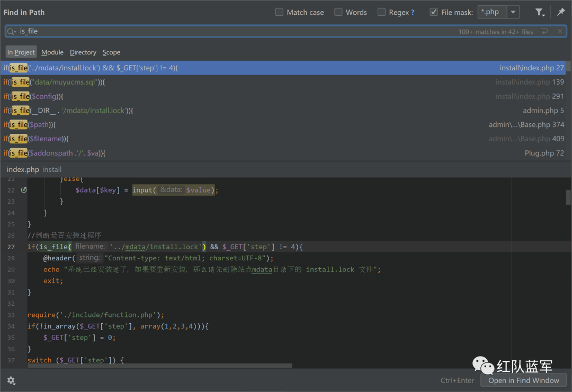Click the vertical scrollbar thumb in the code preview

(x=568, y=197)
